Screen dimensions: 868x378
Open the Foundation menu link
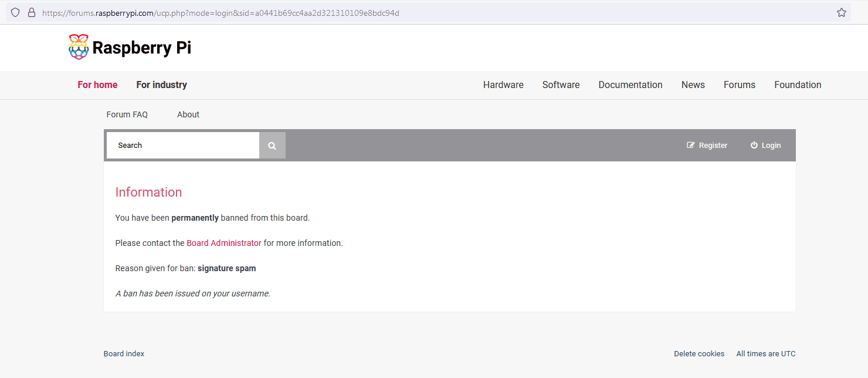click(798, 85)
